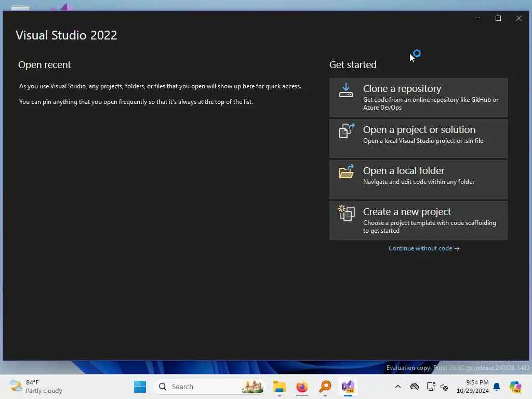Close the Visual Studio 2022 window
532x399 pixels.
click(519, 18)
